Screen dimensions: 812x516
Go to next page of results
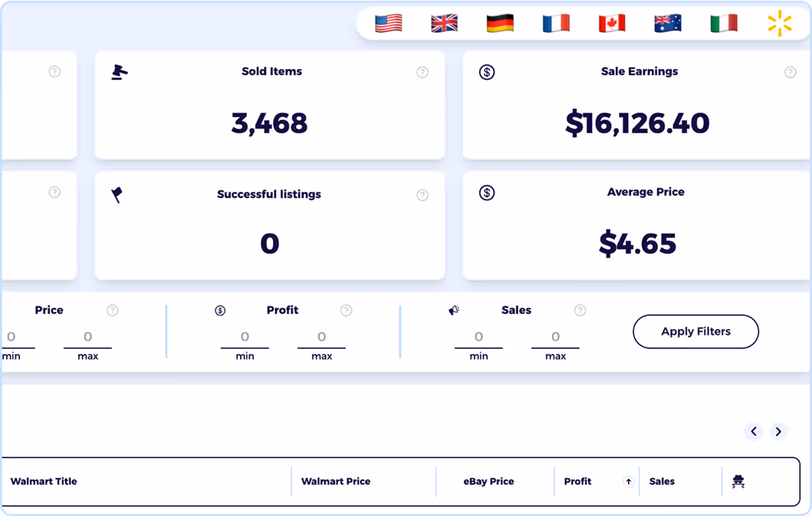pos(778,431)
